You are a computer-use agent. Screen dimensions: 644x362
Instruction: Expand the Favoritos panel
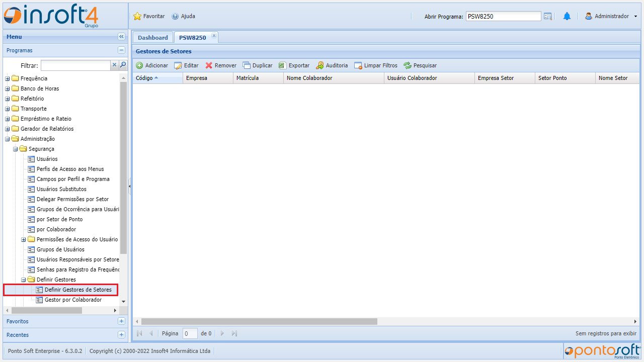(x=121, y=321)
